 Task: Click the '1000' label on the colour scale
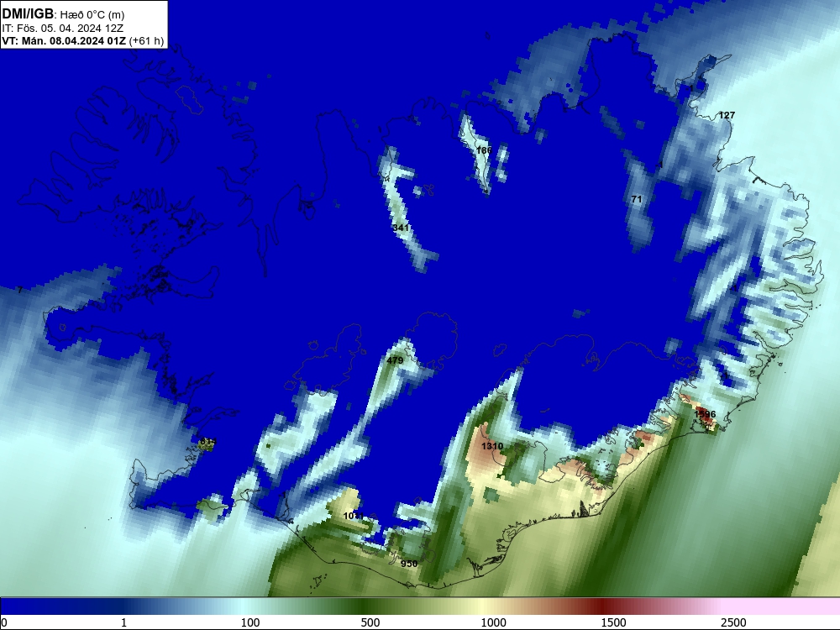[x=493, y=622]
